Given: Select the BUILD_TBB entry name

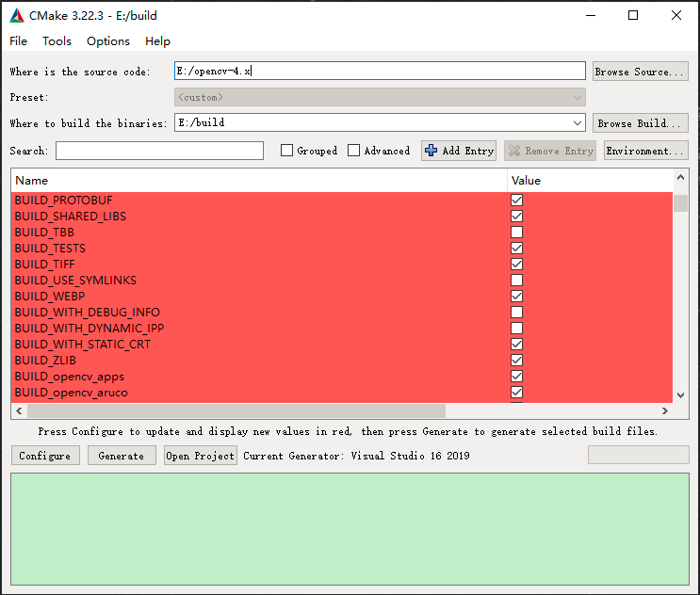Looking at the screenshot, I should pos(44,233).
